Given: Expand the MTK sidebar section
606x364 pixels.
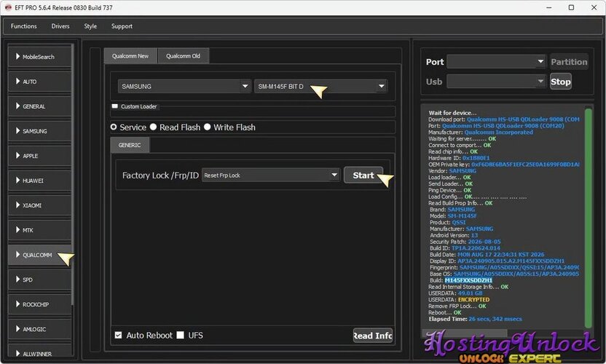Looking at the screenshot, I should click(39, 230).
